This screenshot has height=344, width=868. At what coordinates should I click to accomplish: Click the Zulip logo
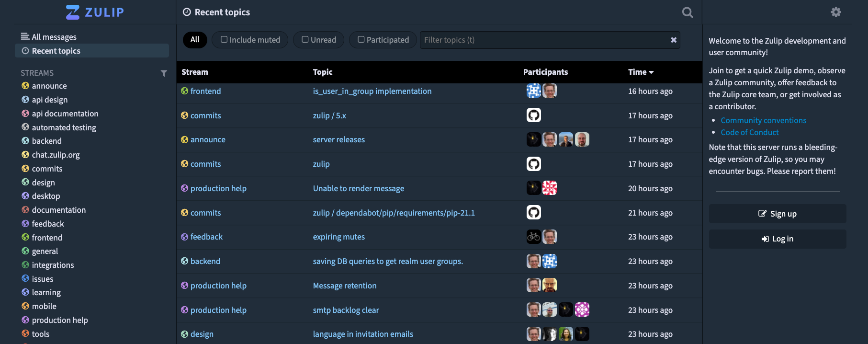tap(95, 12)
